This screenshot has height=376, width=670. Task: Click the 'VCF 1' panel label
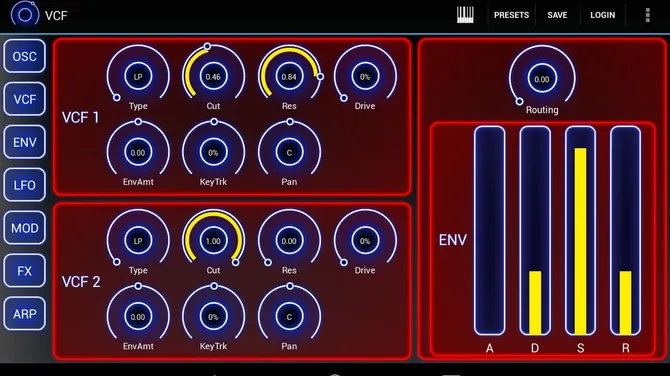[x=80, y=118]
